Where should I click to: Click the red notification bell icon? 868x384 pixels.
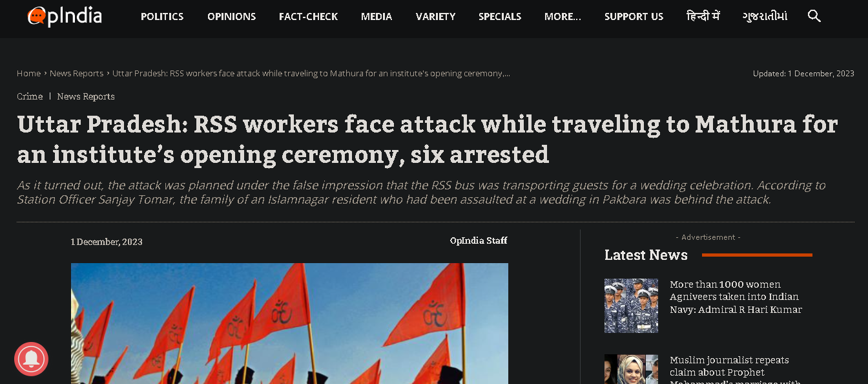click(x=31, y=359)
